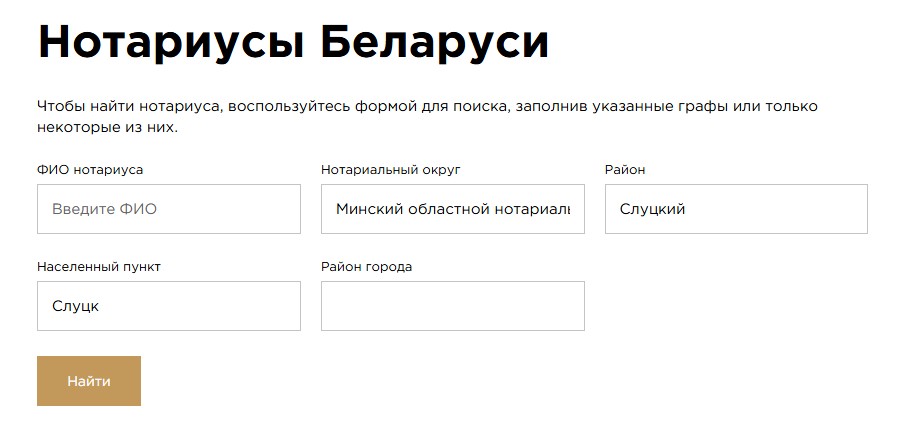Click the selected value 'Слуцкий'

tap(652, 210)
